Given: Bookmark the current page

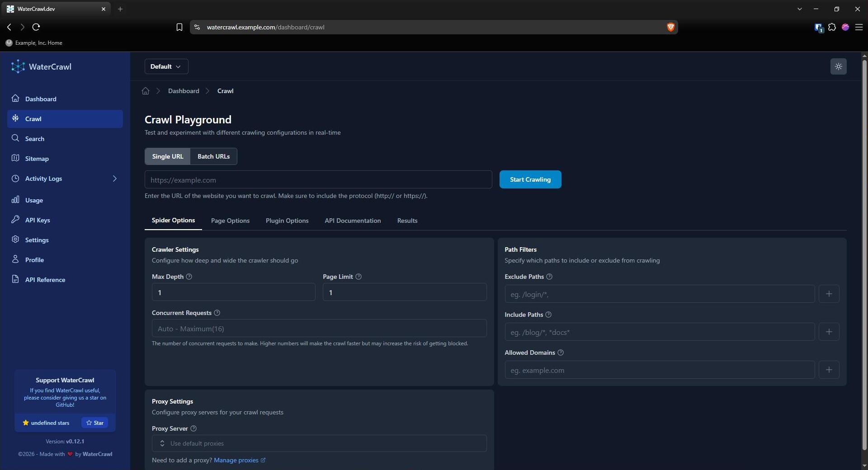Looking at the screenshot, I should click(x=179, y=27).
